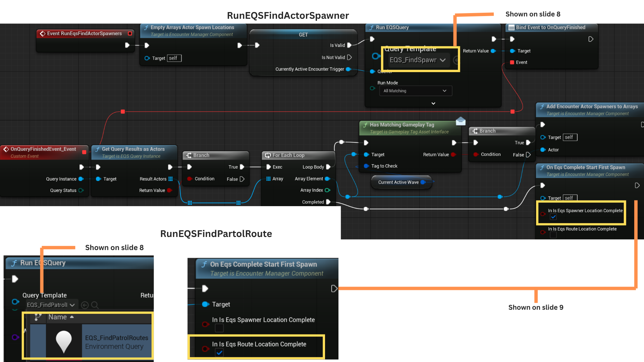This screenshot has width=644, height=362.
Task: Click the Is Not Valid exec output pin
Action: 350,57
